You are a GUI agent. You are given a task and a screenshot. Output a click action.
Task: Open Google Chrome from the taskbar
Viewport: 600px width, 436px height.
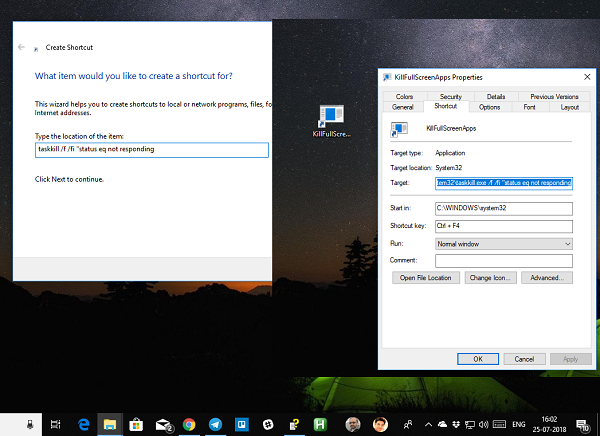click(x=189, y=424)
